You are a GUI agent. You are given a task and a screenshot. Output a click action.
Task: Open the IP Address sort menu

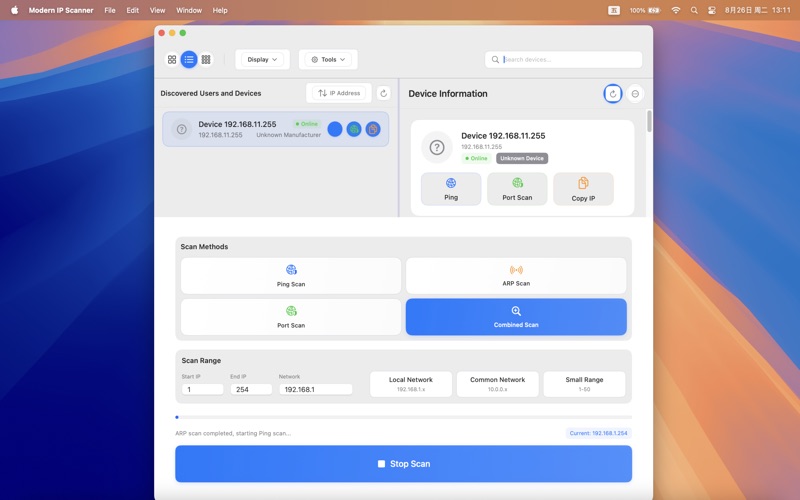(x=339, y=93)
